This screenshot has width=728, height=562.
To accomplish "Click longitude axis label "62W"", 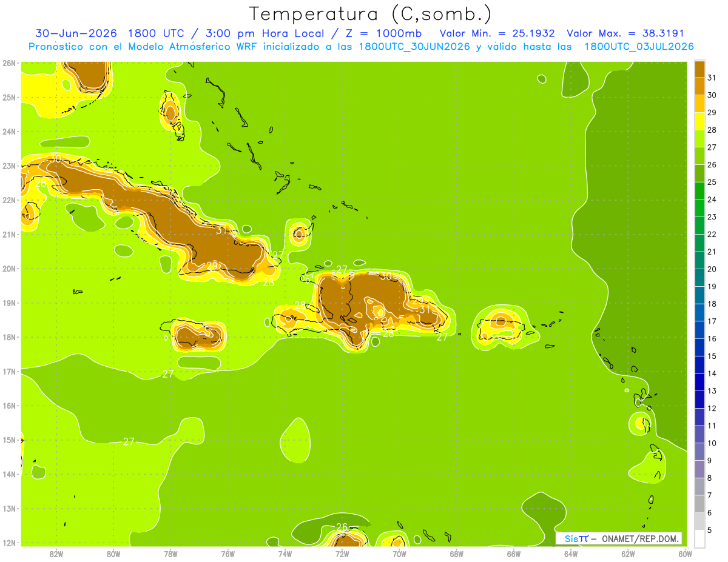I will coord(628,554).
